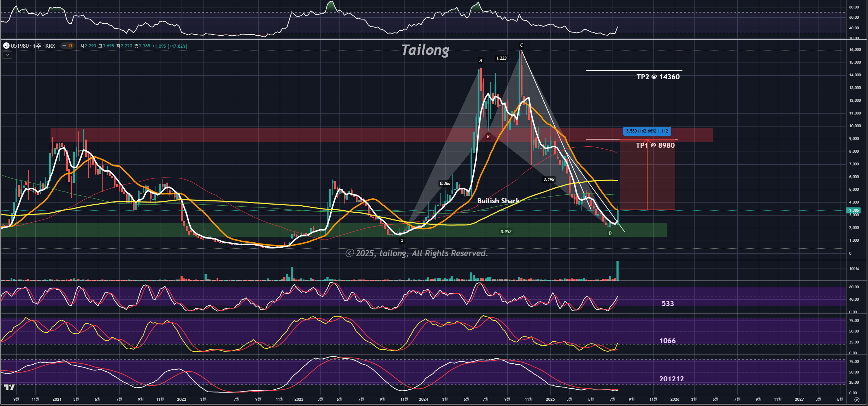Click the TradingView logo
This screenshot has height=406, width=868.
(x=10, y=387)
